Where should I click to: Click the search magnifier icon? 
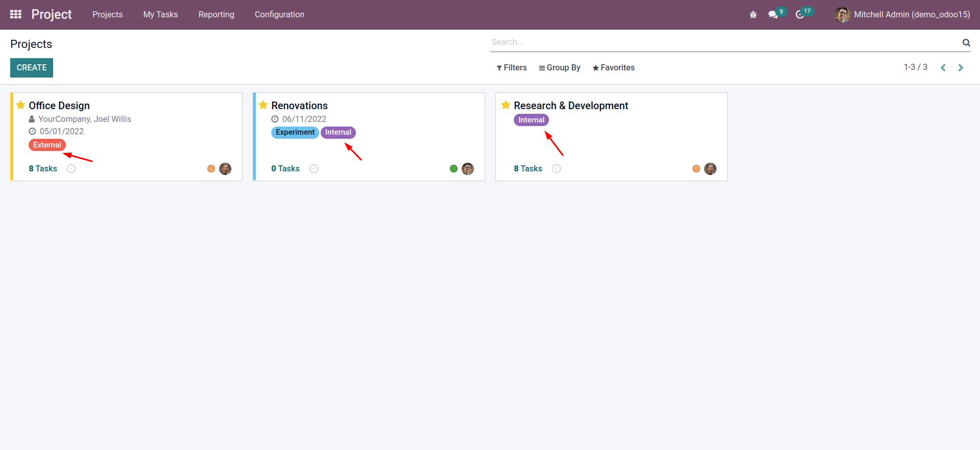(966, 42)
